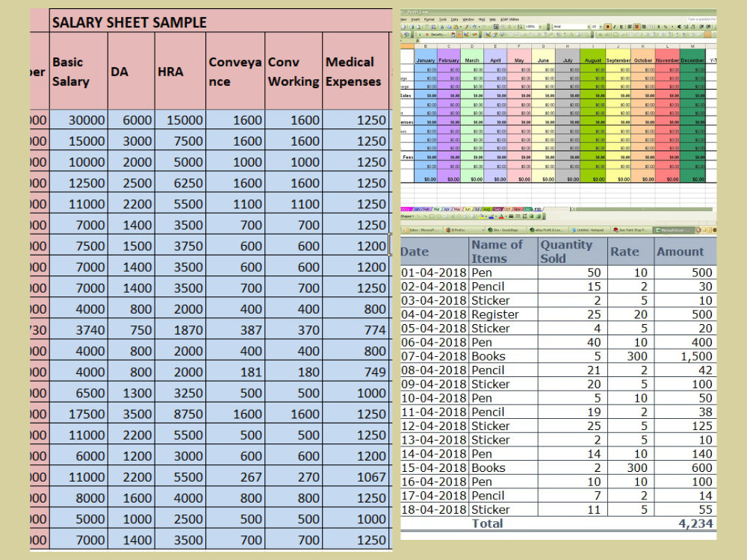Switch to the Oct sheet tab
Image resolution: width=747 pixels, height=560 pixels.
pos(507,209)
